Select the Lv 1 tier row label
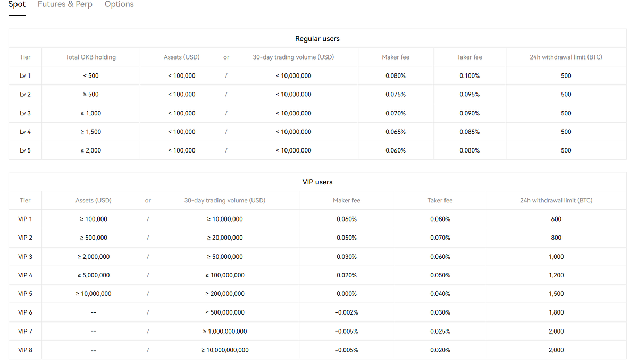The image size is (638, 364). (x=25, y=75)
